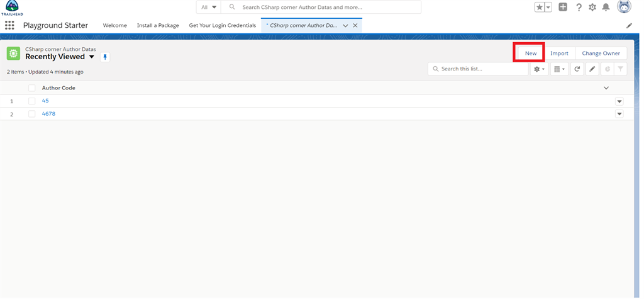
Task: Click the inline edit list pencil icon
Action: 592,69
